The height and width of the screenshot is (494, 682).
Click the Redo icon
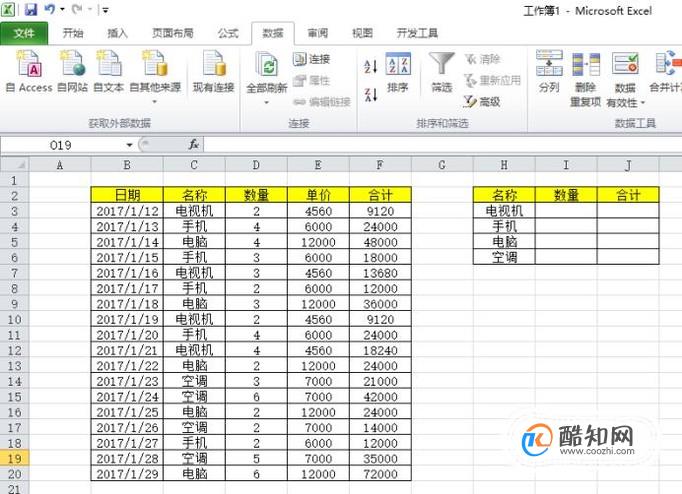click(x=77, y=9)
